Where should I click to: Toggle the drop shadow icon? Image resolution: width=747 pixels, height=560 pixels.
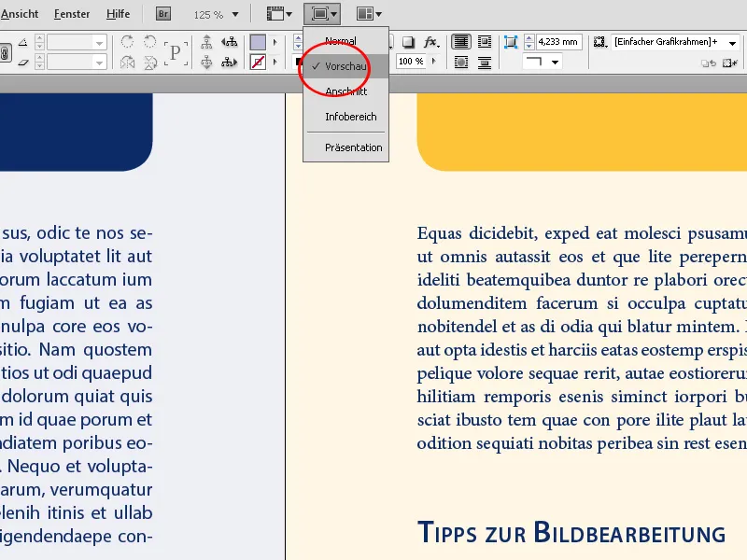408,42
